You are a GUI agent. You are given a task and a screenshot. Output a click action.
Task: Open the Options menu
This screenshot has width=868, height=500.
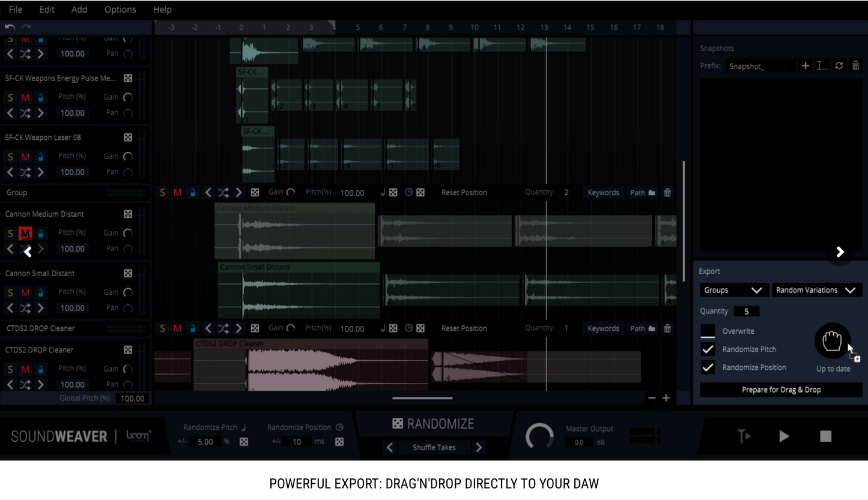120,10
